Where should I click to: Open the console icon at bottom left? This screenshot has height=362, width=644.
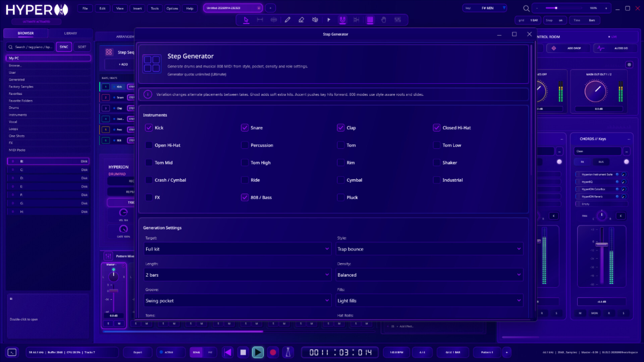12,352
